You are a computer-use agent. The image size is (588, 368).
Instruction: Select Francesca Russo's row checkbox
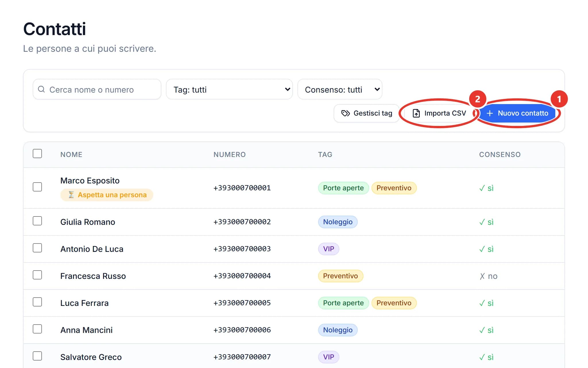coord(37,275)
